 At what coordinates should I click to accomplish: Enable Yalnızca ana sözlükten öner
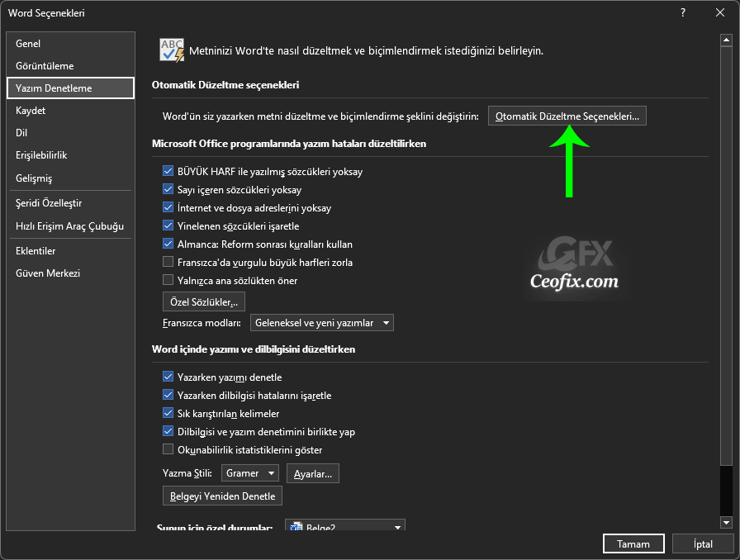(168, 280)
